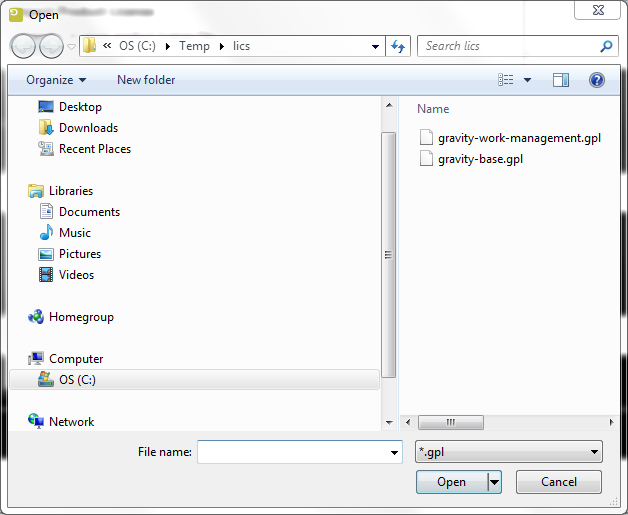628x515 pixels.
Task: Select gravity-work-management.gpl file
Action: pos(519,138)
